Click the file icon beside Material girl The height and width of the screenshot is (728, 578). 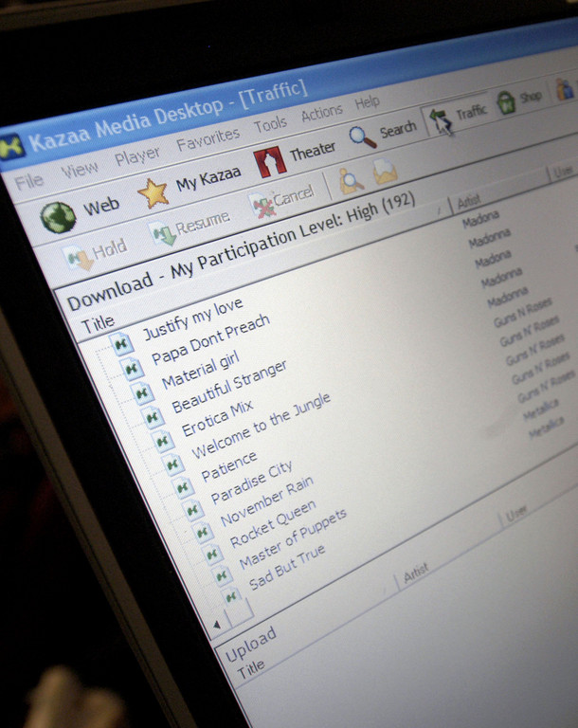point(142,393)
